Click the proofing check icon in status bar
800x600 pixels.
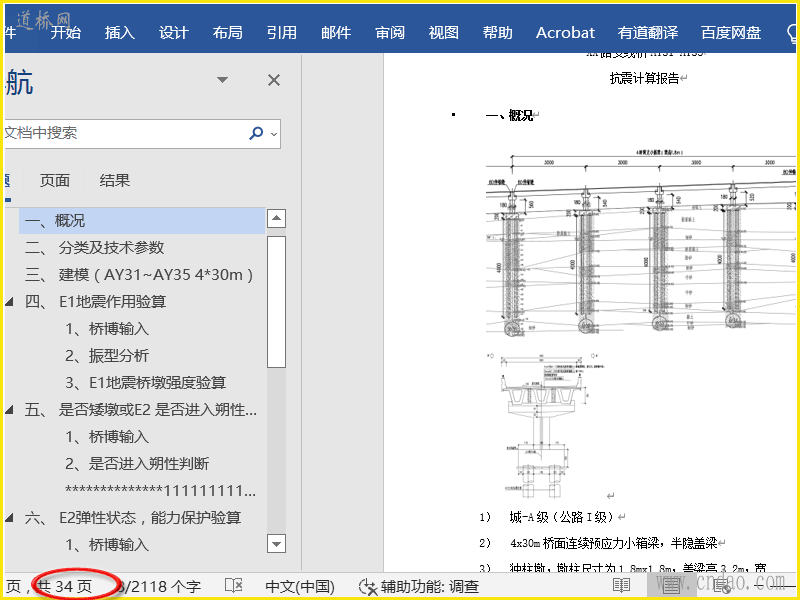(233, 586)
